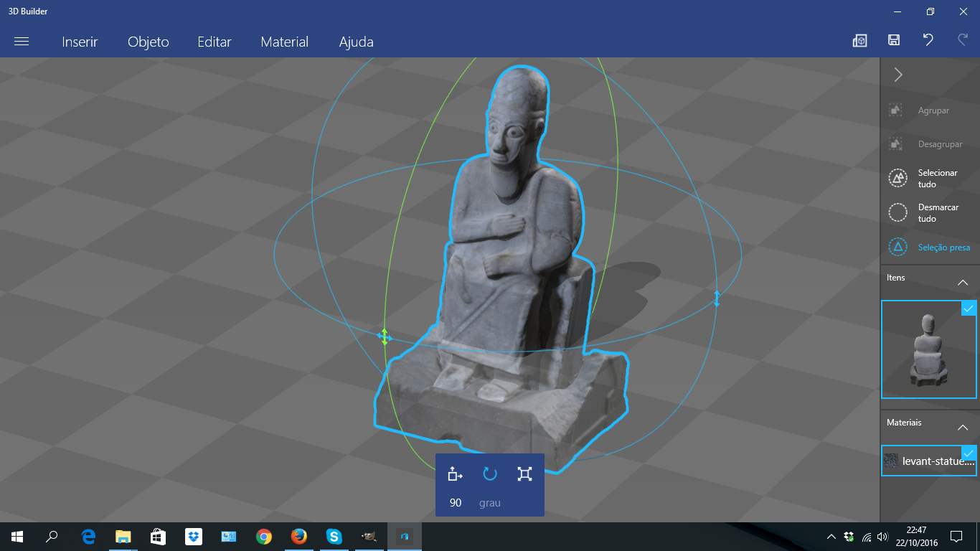Uncheck the levant-statue material checkbox

(969, 453)
